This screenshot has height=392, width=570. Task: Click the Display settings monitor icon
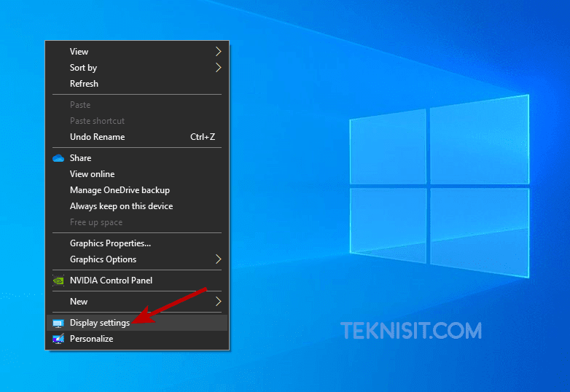point(58,323)
